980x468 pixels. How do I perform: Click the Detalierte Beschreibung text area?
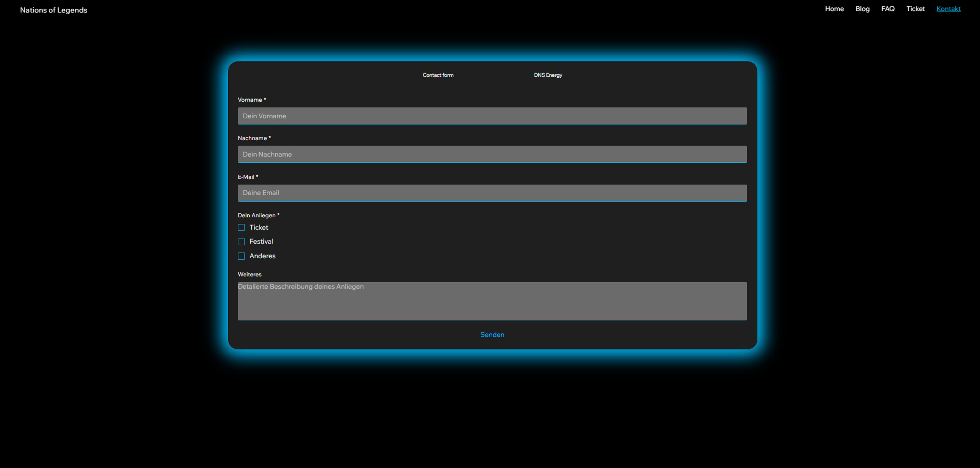492,301
